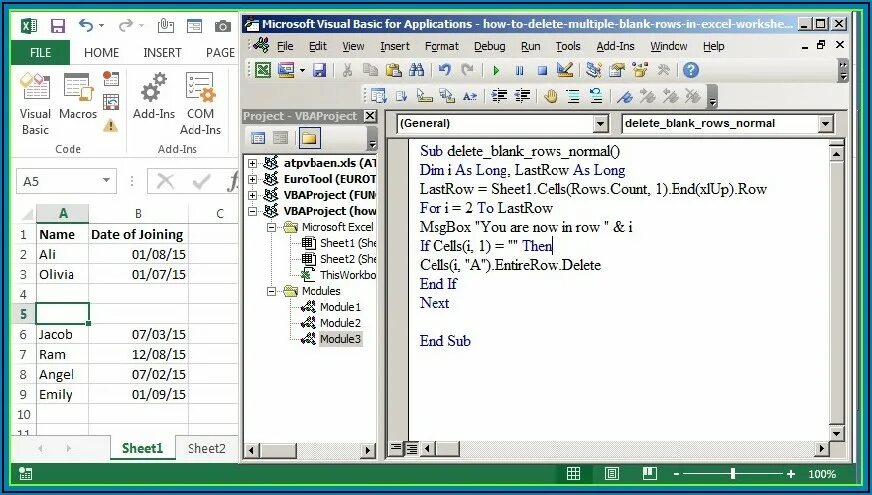Image resolution: width=872 pixels, height=495 pixels.
Task: Expand the EuroTool project node
Action: [x=252, y=179]
